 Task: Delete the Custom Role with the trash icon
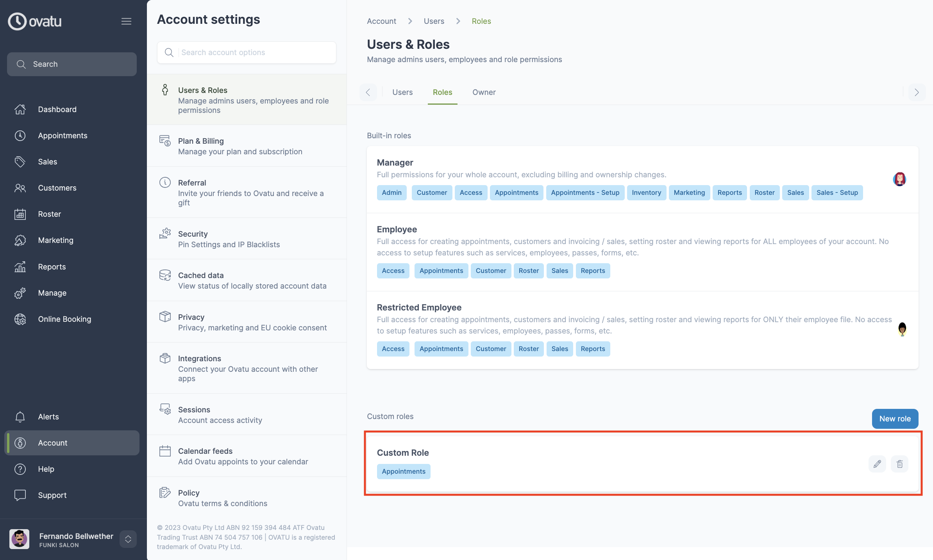point(899,464)
